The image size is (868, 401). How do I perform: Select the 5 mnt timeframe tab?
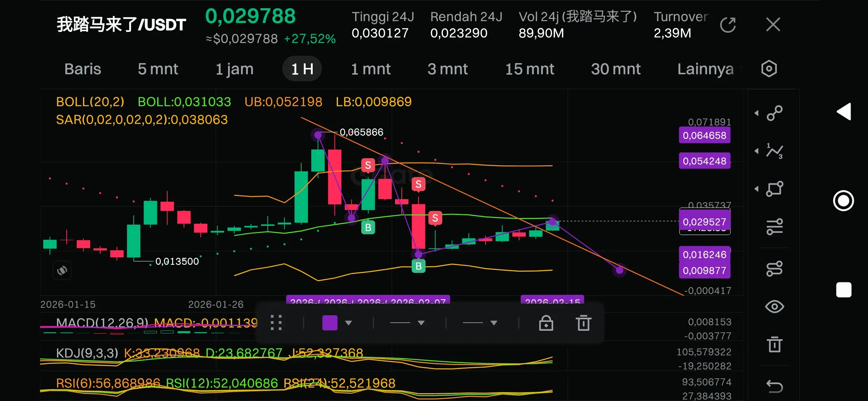[x=158, y=69]
